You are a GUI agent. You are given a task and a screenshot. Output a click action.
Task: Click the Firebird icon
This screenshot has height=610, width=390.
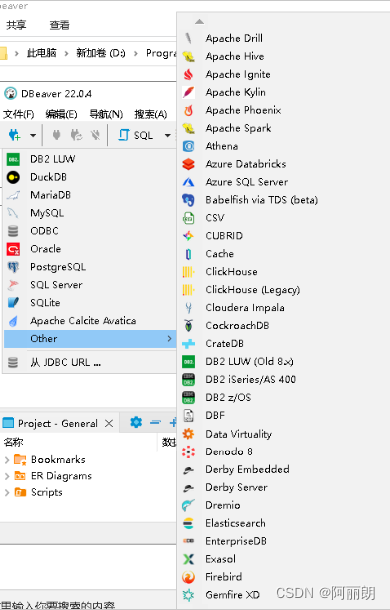pyautogui.click(x=188, y=577)
